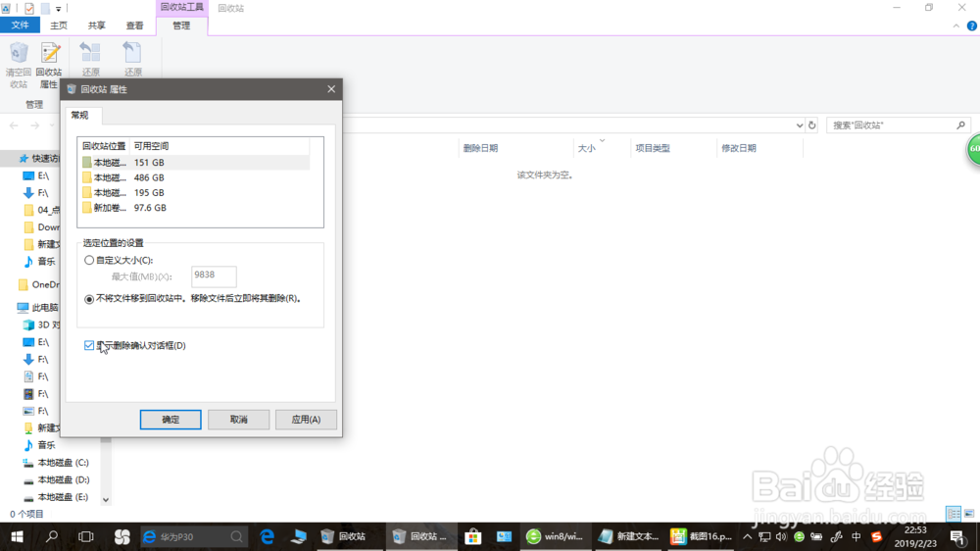Select the 97.6 GB new volume row
This screenshot has width=980, height=551.
(x=194, y=208)
